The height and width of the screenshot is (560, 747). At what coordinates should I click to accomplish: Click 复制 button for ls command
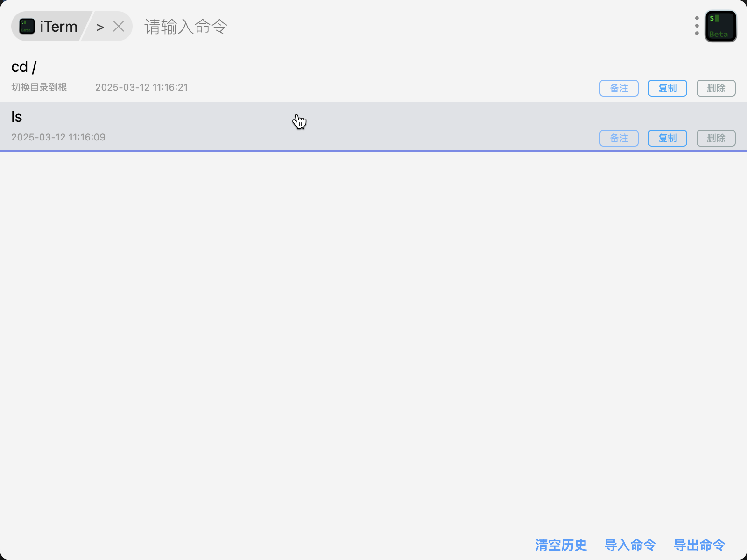[x=667, y=138]
